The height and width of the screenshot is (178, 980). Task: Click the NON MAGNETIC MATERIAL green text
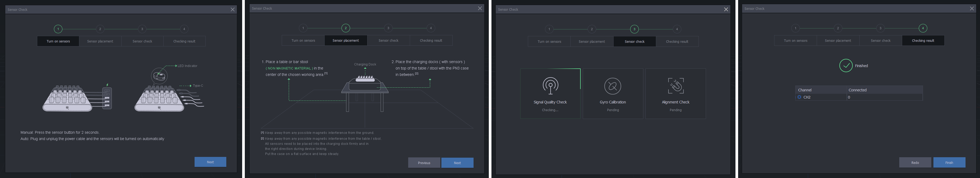click(289, 68)
